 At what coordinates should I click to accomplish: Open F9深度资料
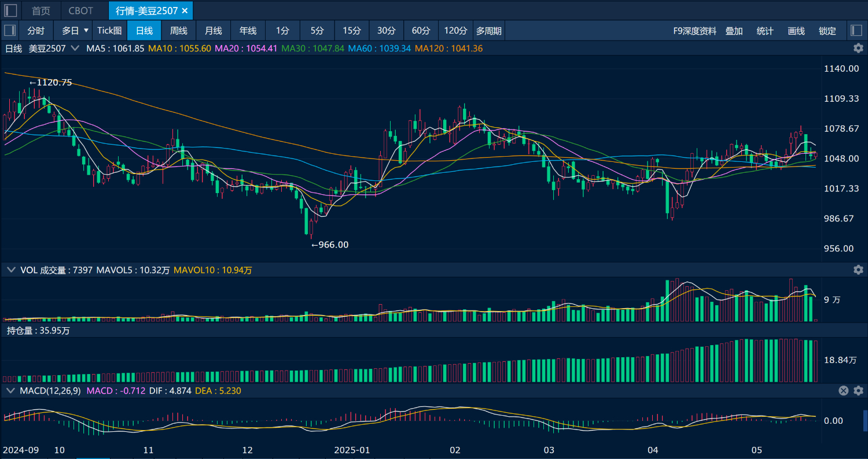695,31
